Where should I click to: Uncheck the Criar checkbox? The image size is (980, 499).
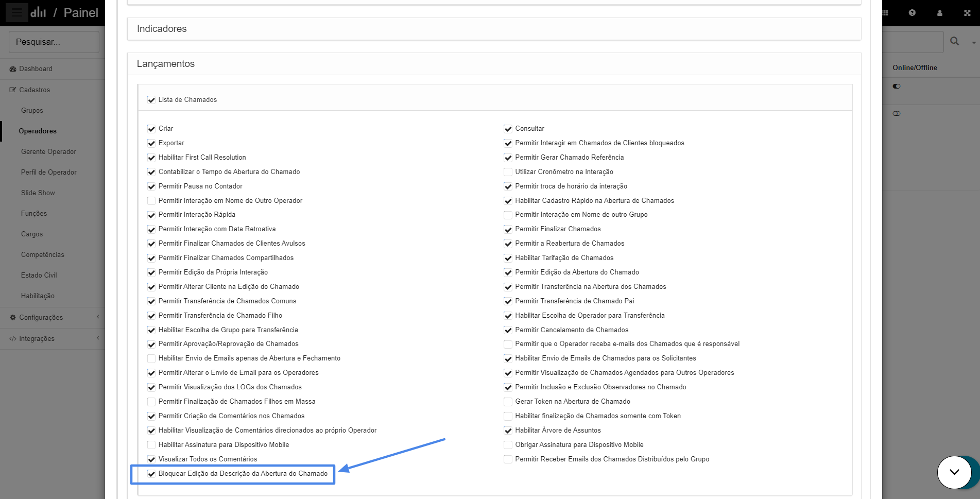coord(151,129)
